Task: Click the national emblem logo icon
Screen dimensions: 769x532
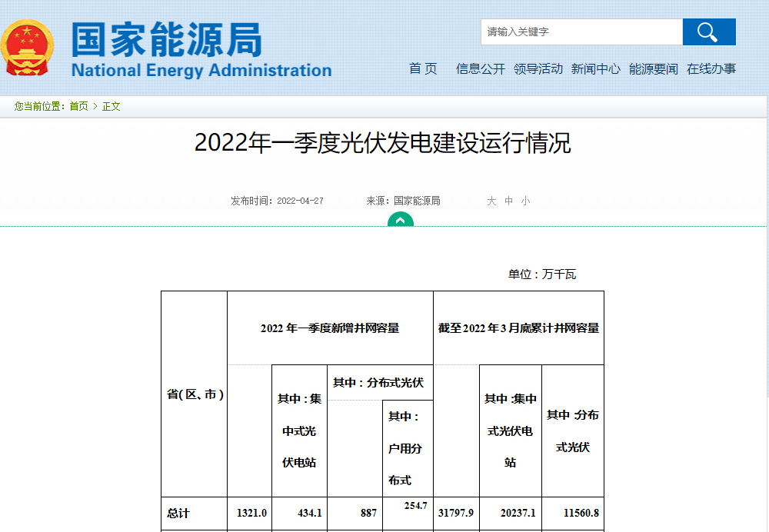Action: coord(27,48)
